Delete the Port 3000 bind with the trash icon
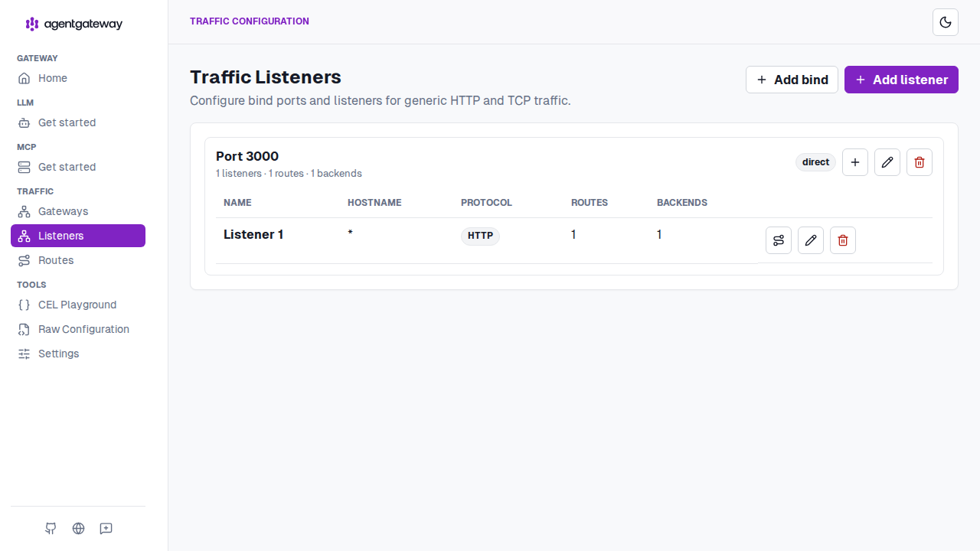Screen dimensions: 980x551 [920, 162]
